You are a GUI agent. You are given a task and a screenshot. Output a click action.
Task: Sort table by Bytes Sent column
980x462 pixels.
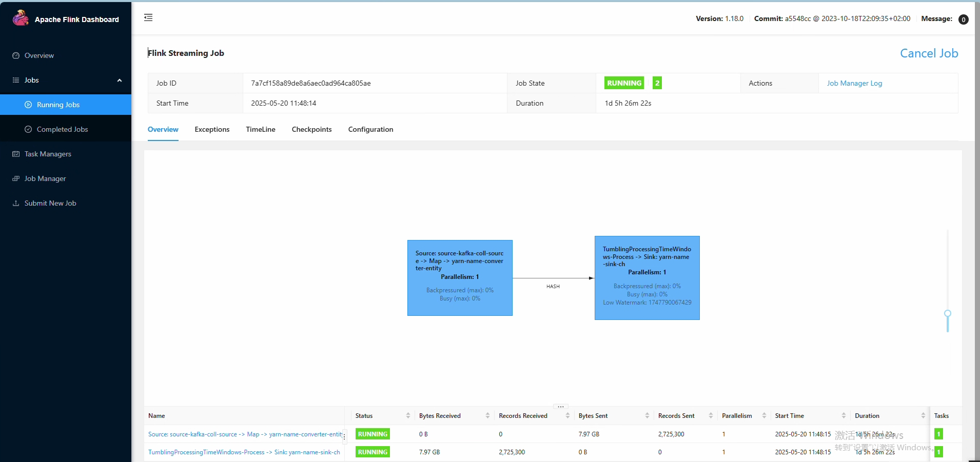[x=647, y=416]
